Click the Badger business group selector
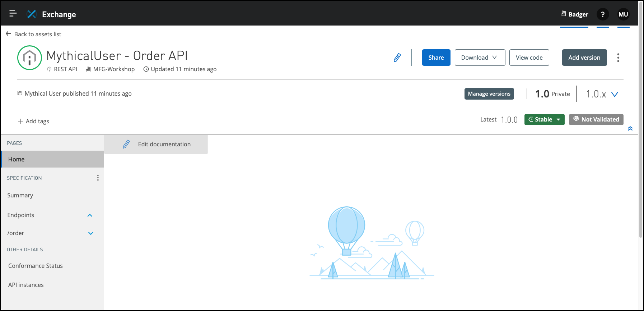 [574, 14]
